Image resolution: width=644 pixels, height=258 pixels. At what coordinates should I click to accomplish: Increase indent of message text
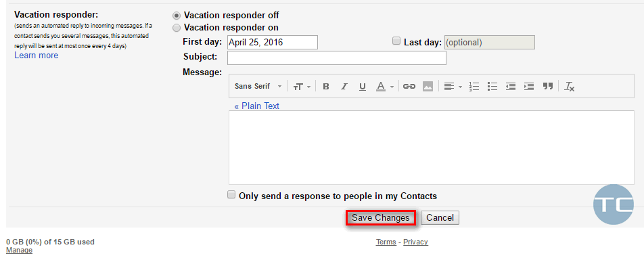tap(529, 86)
